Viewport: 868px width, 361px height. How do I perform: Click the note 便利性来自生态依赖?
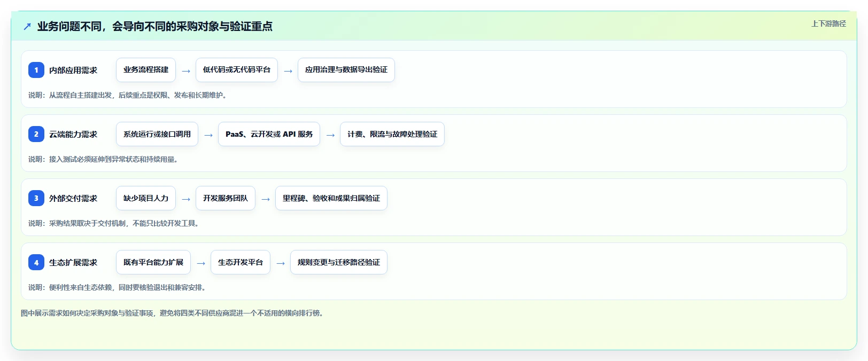81,287
